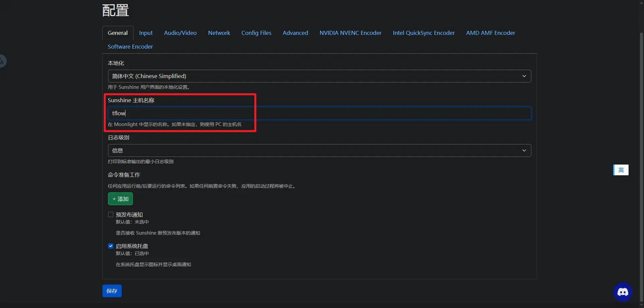This screenshot has width=644, height=308.
Task: Open the localization language dropdown
Action: point(319,76)
